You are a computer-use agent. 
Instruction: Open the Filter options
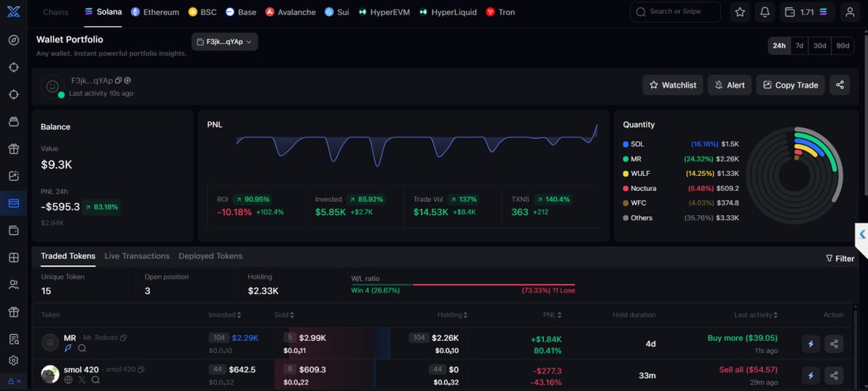point(840,258)
